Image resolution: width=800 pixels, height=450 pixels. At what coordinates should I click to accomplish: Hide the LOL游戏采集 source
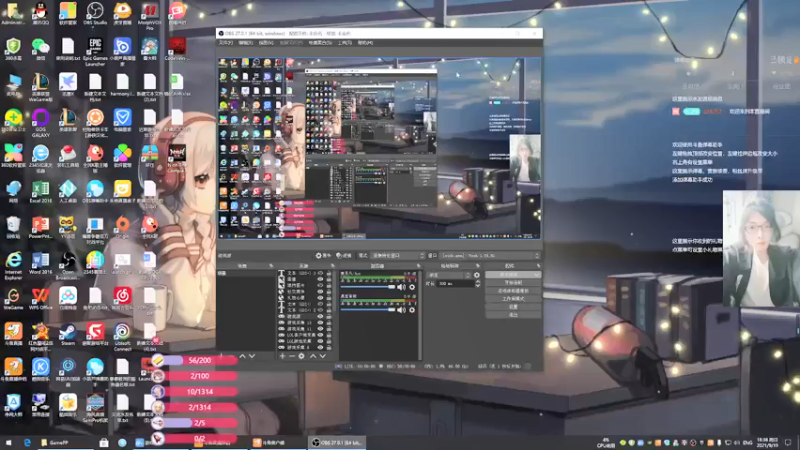coord(320,341)
